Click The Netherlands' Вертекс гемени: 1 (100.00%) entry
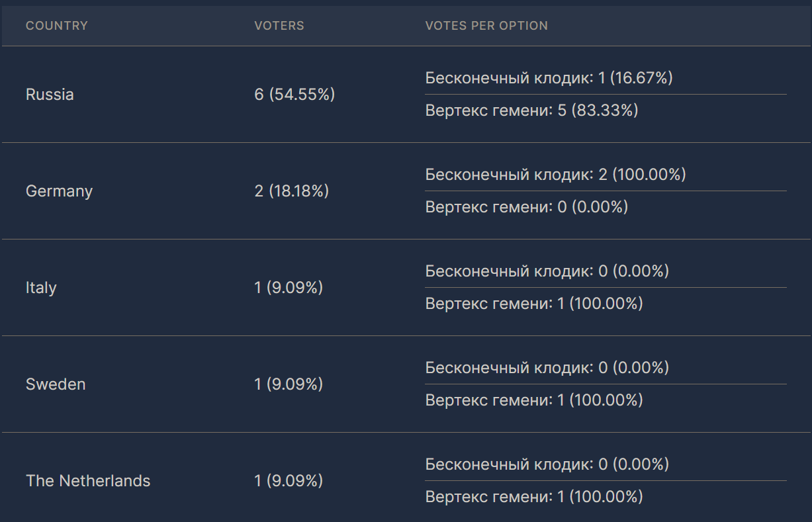Screen dimensions: 812x522 [534, 497]
